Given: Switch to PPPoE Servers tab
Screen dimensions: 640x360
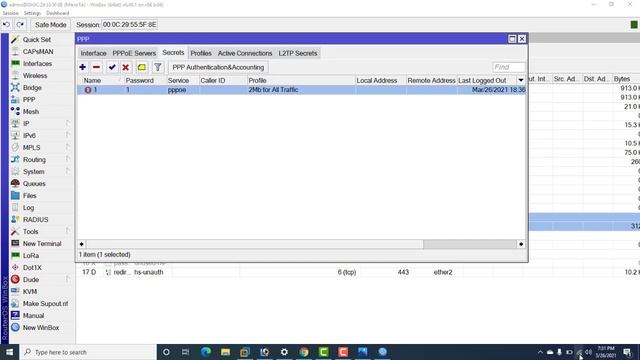Looking at the screenshot, I should pos(134,53).
